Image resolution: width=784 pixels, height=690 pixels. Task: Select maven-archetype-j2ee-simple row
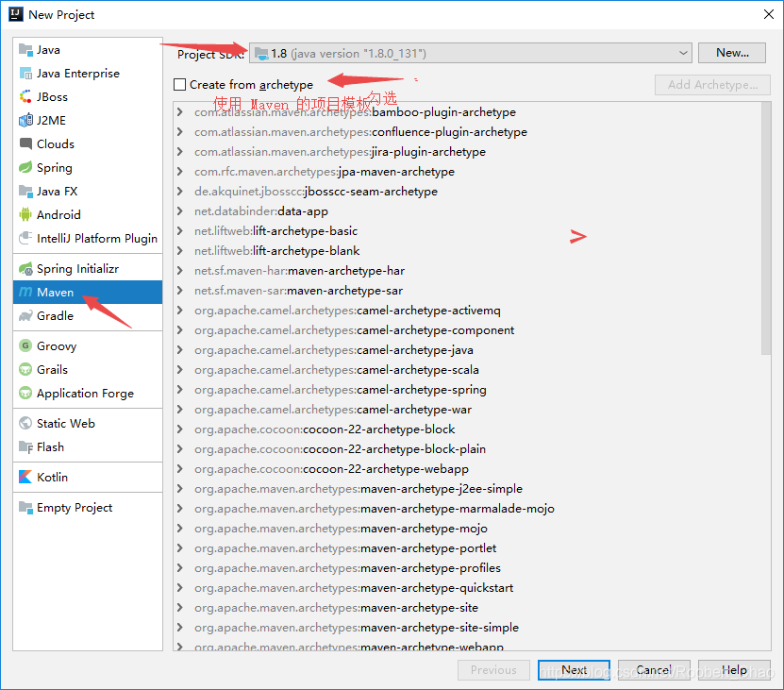click(467, 488)
